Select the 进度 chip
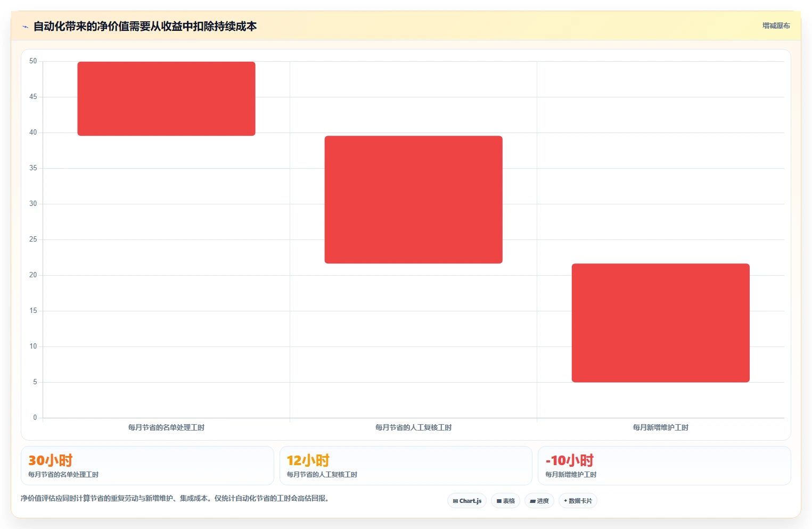The width and height of the screenshot is (812, 529). coord(539,501)
